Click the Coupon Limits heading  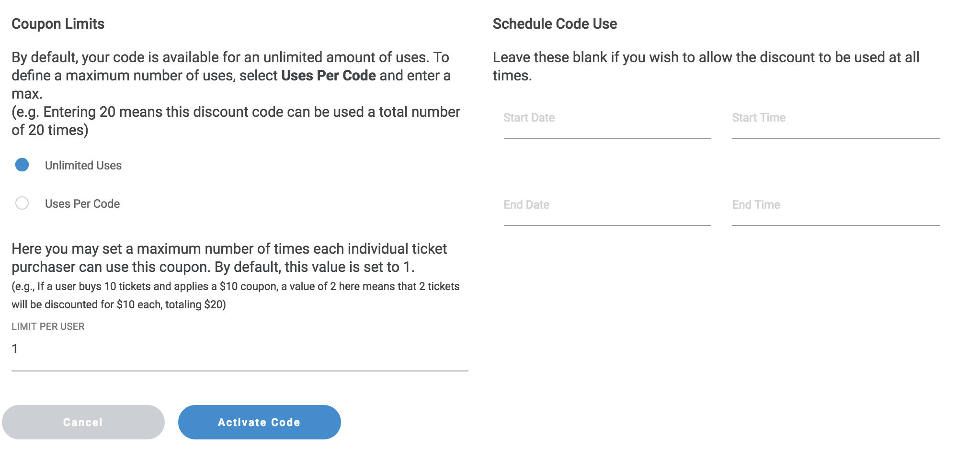(x=58, y=24)
